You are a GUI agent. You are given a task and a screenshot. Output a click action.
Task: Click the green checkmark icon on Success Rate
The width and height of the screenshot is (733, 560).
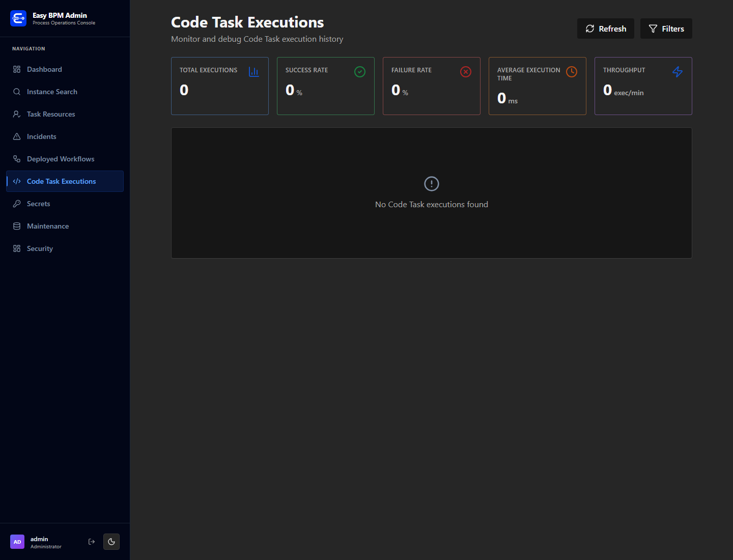pyautogui.click(x=360, y=72)
